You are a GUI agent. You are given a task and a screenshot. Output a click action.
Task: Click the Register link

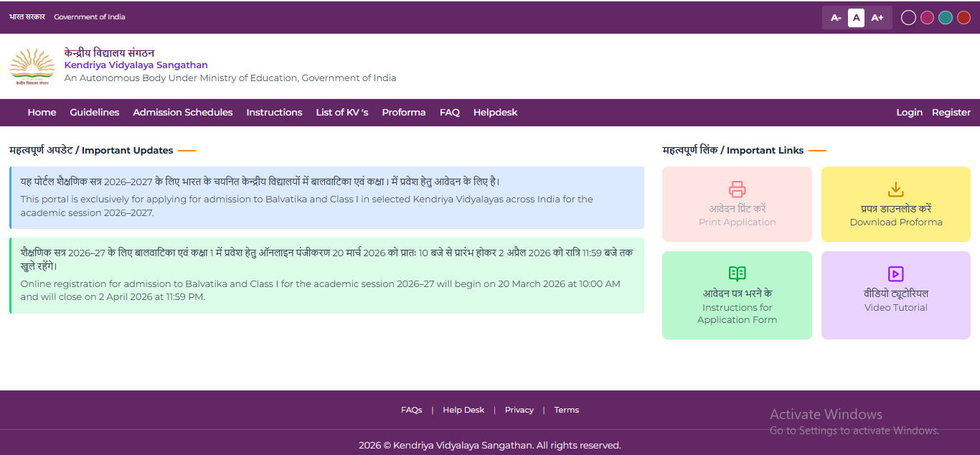point(951,112)
